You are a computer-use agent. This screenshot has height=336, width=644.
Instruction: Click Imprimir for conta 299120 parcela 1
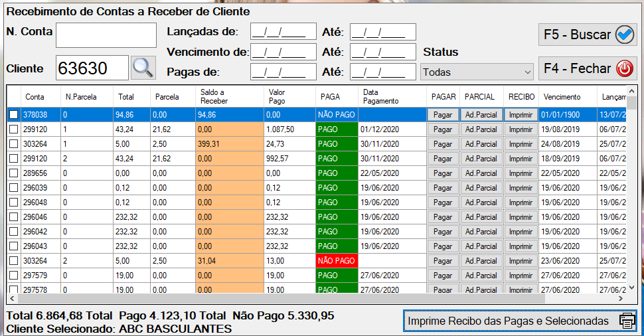coord(521,129)
